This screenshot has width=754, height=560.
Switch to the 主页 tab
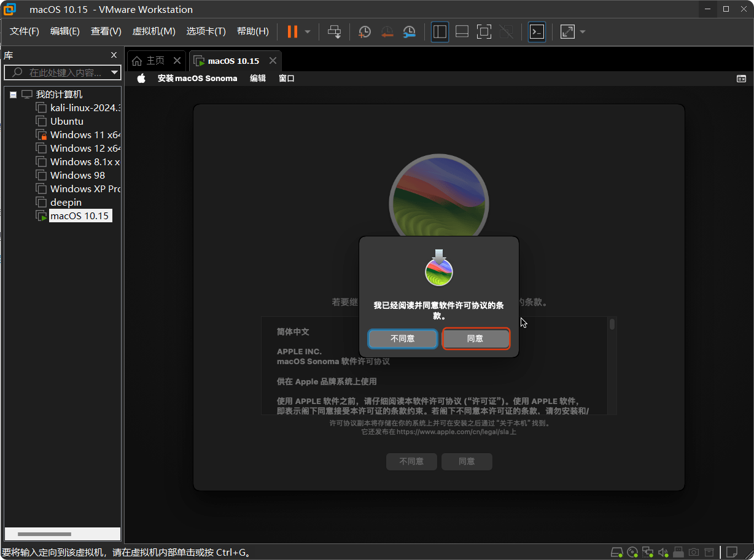tap(154, 60)
